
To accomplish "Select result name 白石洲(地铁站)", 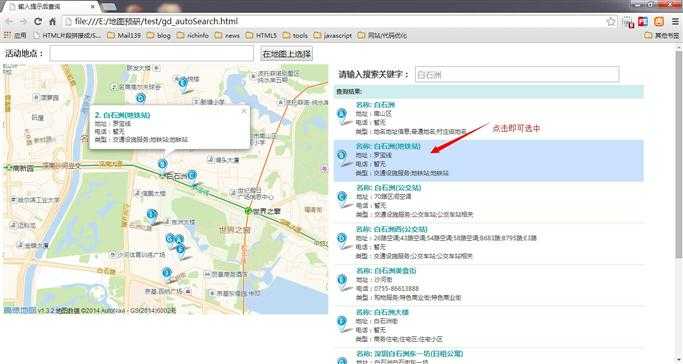I will pyautogui.click(x=398, y=146).
